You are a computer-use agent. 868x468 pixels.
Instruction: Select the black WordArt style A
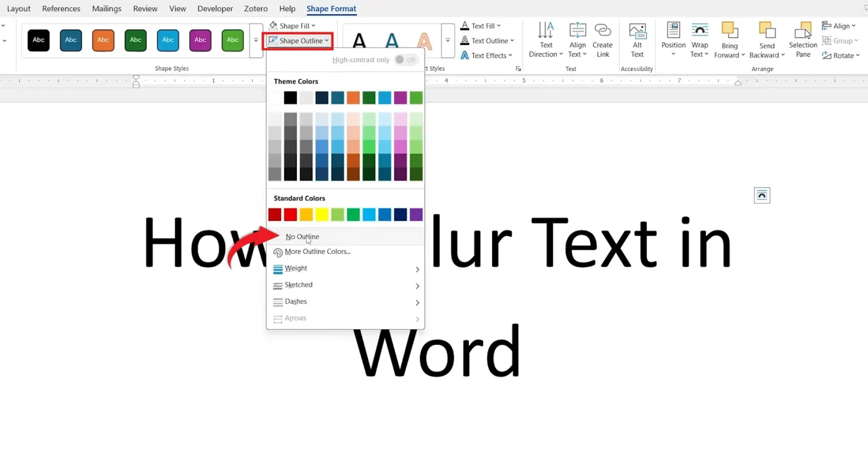pyautogui.click(x=359, y=41)
